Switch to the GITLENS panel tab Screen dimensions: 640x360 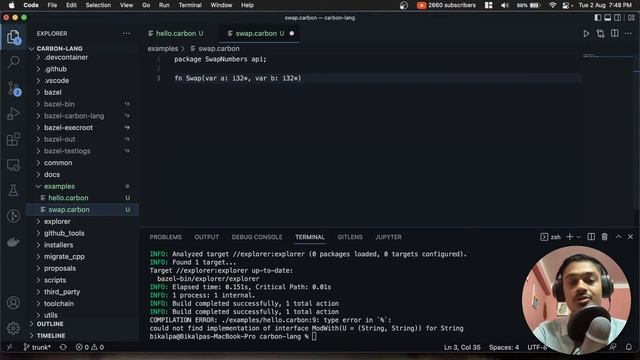350,237
